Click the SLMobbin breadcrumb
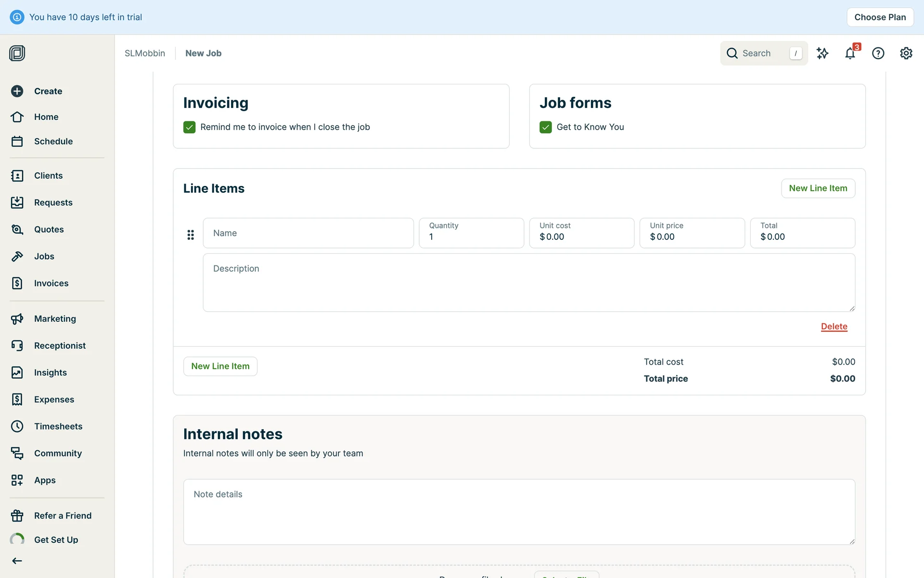 [144, 53]
